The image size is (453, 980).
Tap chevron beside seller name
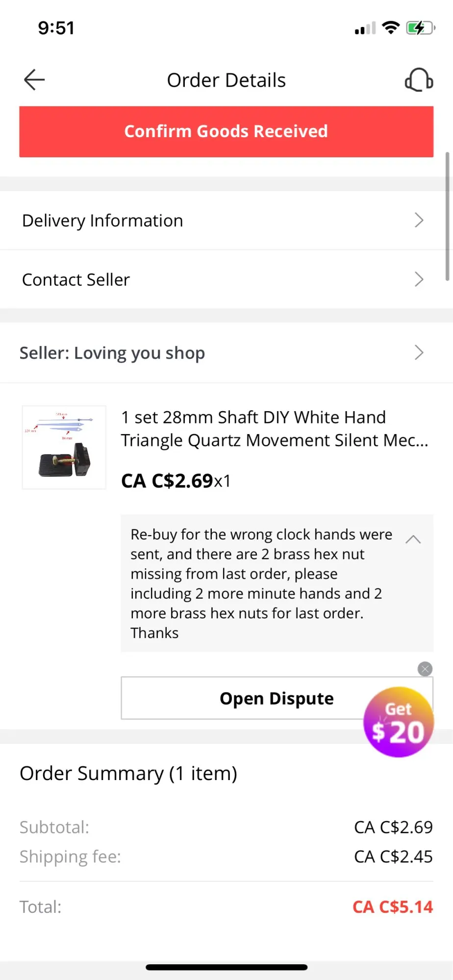click(x=419, y=353)
